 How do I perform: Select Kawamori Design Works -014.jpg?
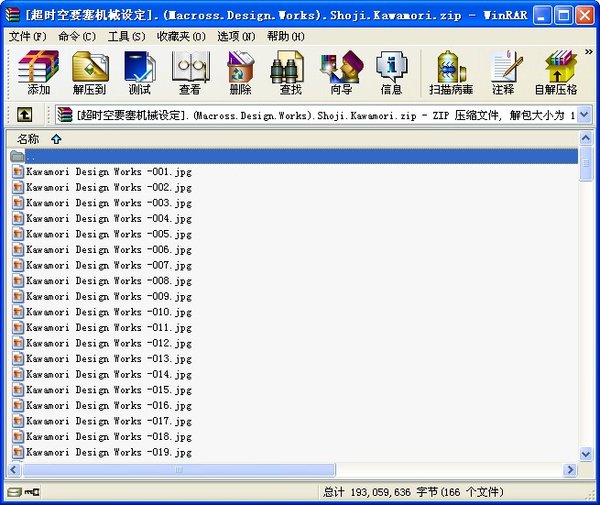(102, 375)
